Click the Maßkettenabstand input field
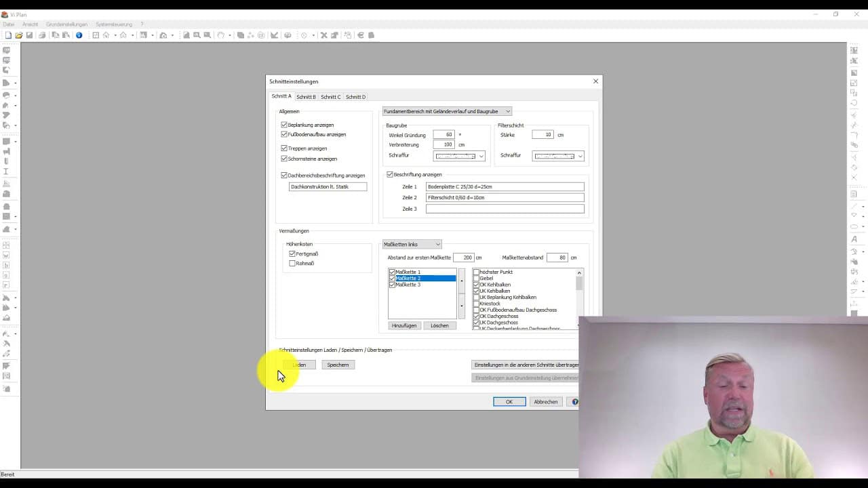868x488 pixels. (557, 258)
